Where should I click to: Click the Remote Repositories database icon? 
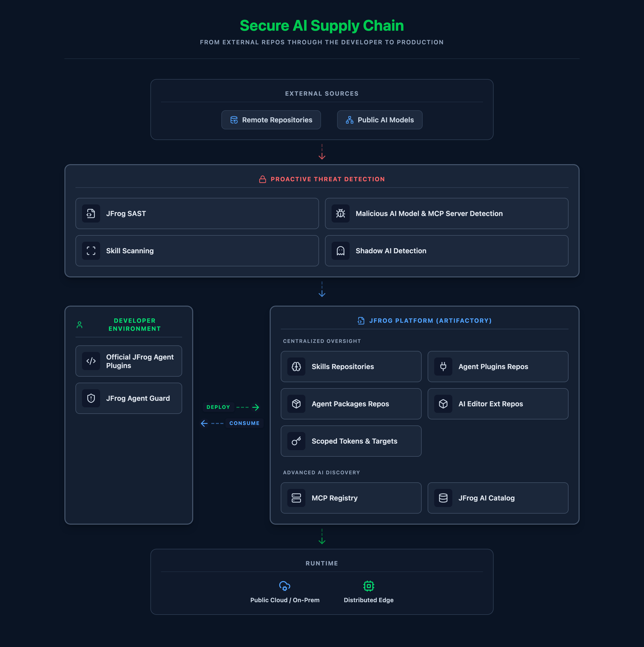click(x=234, y=120)
